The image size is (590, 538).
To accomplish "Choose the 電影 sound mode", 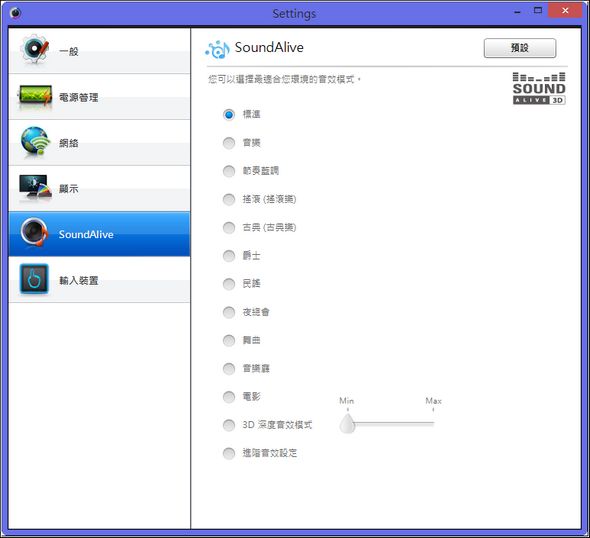I will coord(229,397).
